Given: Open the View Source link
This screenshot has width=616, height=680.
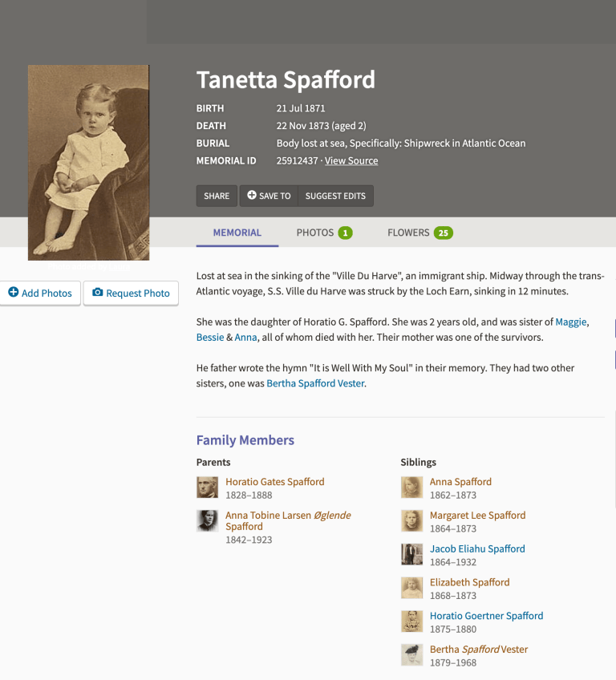Looking at the screenshot, I should 351,160.
